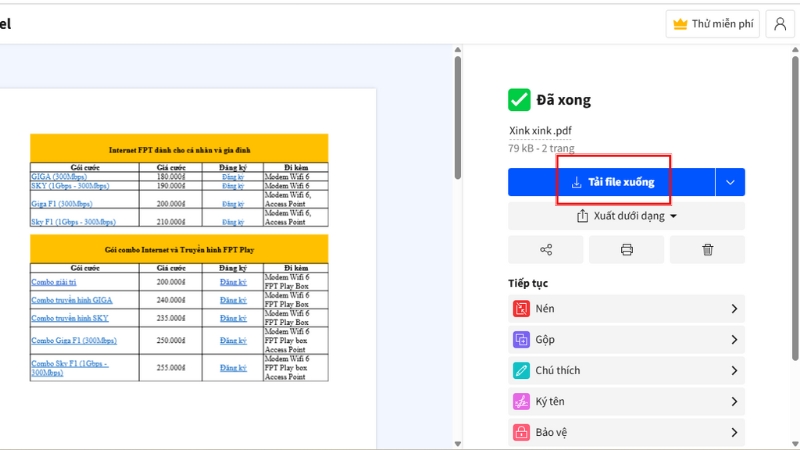This screenshot has width=800, height=450.
Task: Open the user account profile icon
Action: (x=780, y=24)
